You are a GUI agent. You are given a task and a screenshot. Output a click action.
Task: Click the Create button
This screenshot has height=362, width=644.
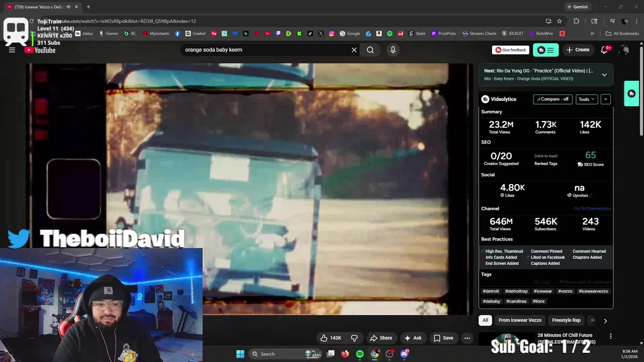(x=578, y=50)
